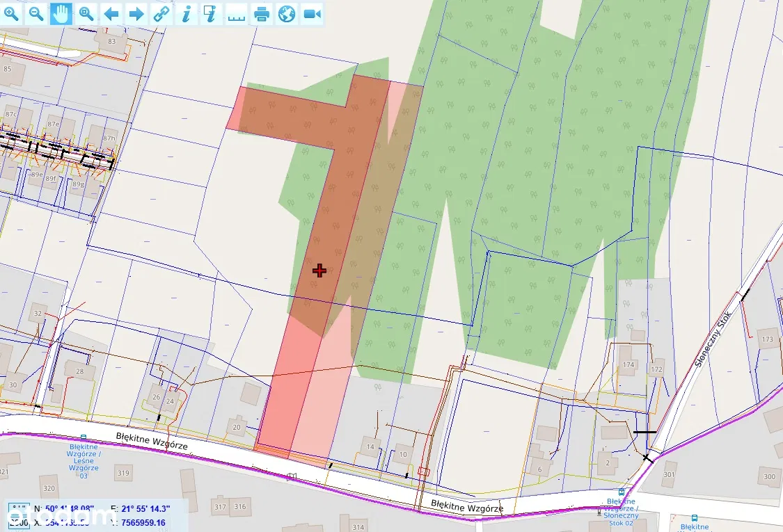This screenshot has width=783, height=532.
Task: Select the ruler measurement tool
Action: click(x=237, y=13)
